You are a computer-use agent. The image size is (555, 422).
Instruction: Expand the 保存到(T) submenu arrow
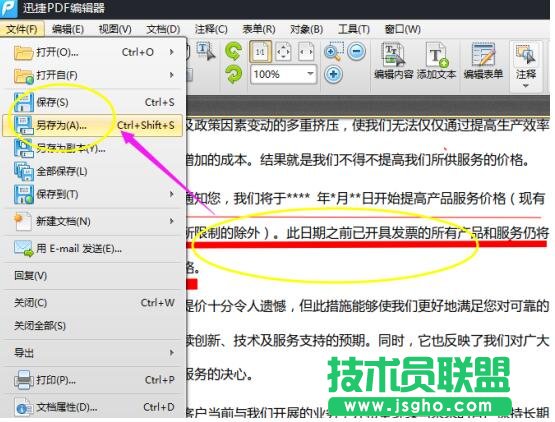point(172,194)
